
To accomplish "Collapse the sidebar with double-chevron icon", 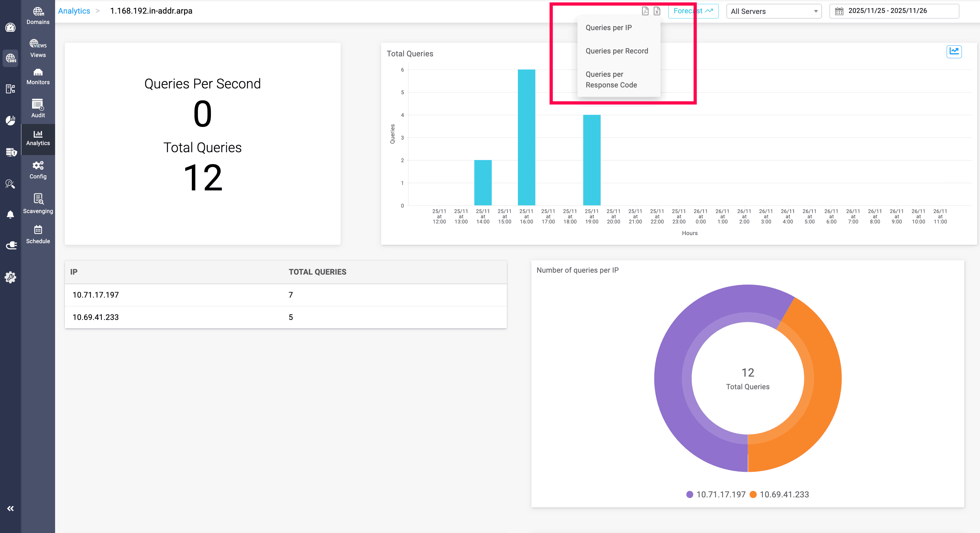I will [x=10, y=508].
